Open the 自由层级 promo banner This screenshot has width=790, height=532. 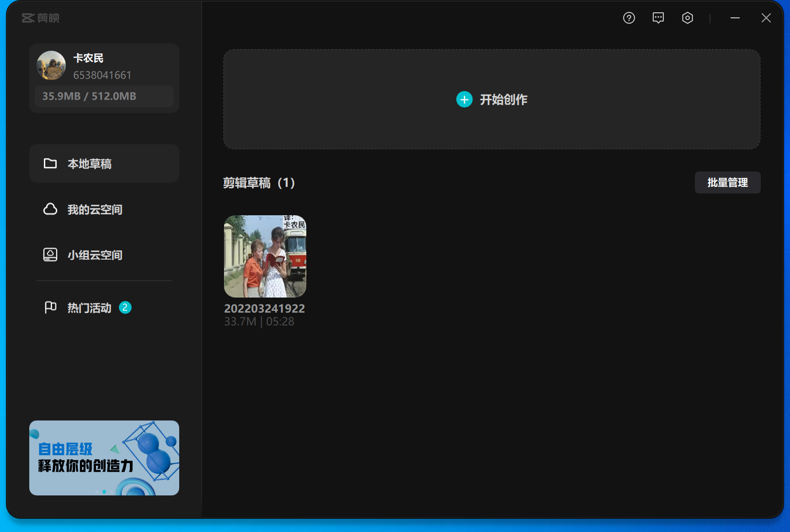pyautogui.click(x=104, y=458)
